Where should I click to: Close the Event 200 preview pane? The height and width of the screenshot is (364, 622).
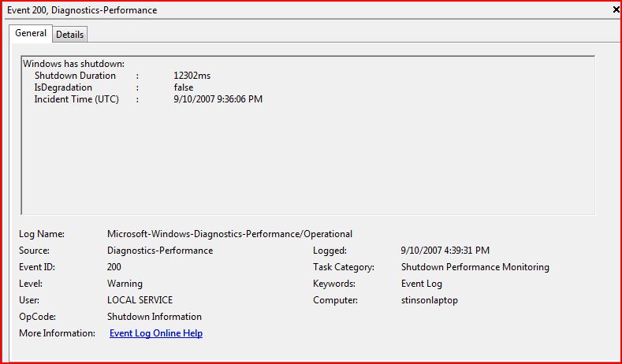point(616,9)
